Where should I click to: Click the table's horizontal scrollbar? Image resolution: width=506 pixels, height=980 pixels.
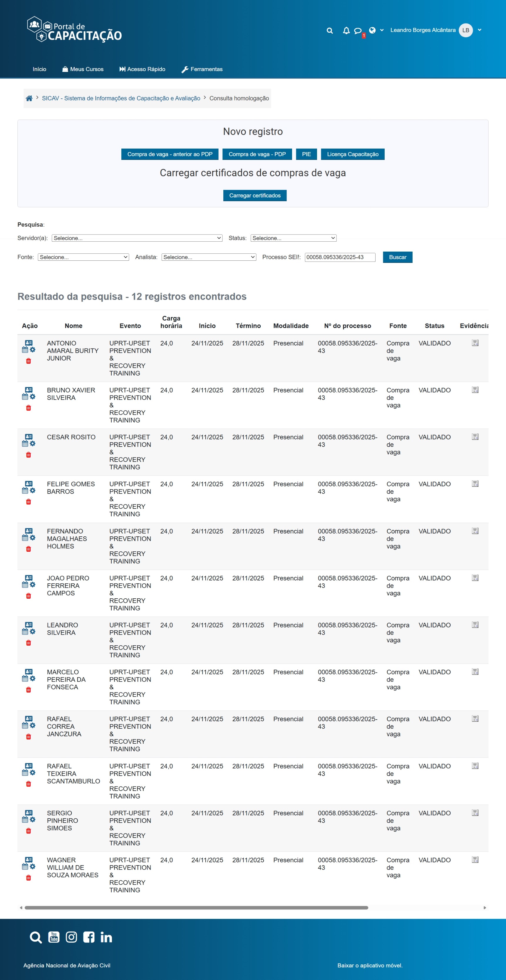[196, 908]
